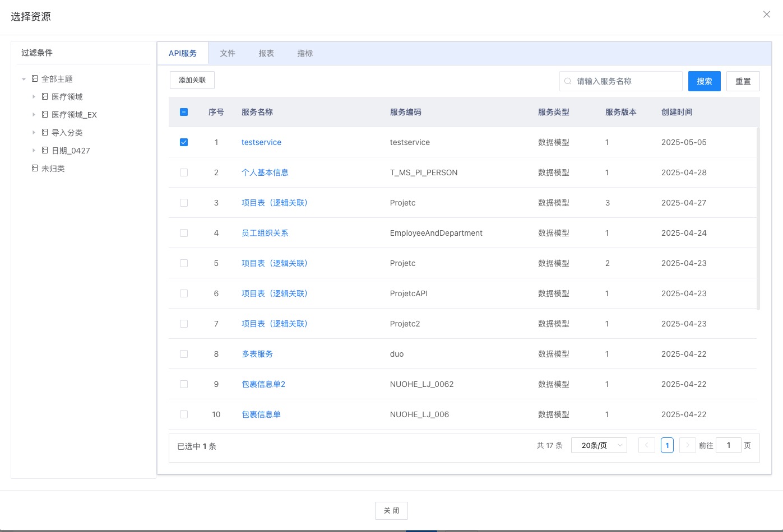Check the 个人基本信息 row checkbox

click(x=184, y=172)
